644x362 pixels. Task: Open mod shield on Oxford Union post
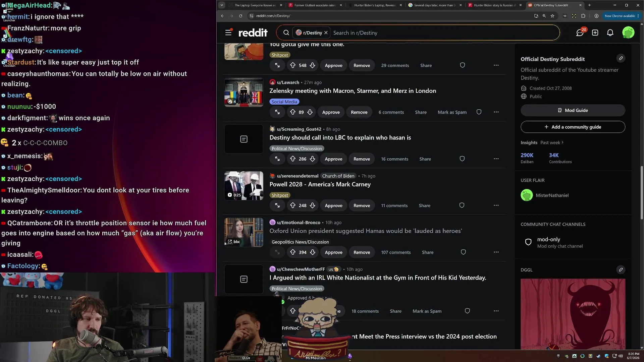(x=464, y=252)
